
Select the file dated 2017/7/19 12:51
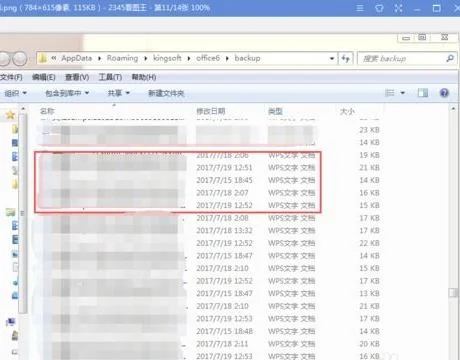pos(210,168)
